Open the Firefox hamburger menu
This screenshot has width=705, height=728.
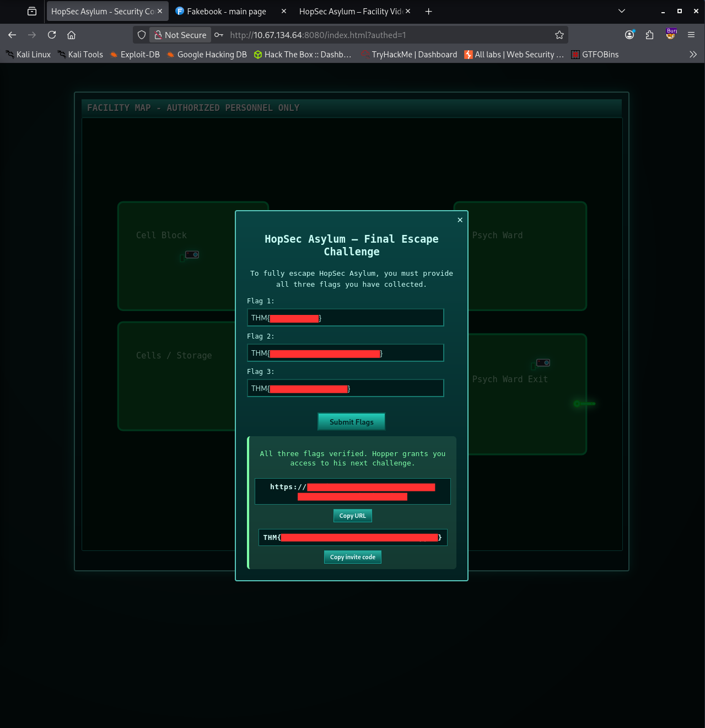pos(691,35)
